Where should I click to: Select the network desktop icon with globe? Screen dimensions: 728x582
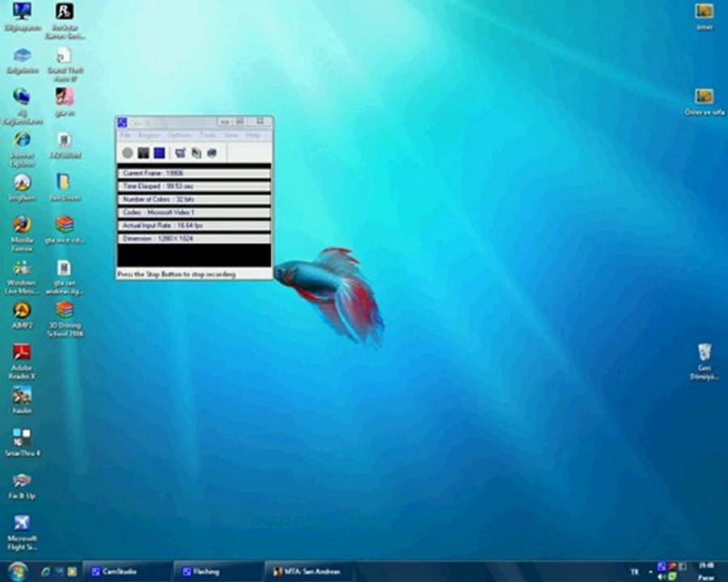pos(22,106)
